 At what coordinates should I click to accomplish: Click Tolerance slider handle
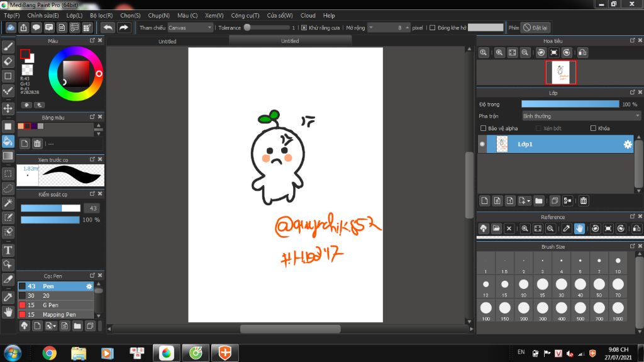tap(247, 28)
